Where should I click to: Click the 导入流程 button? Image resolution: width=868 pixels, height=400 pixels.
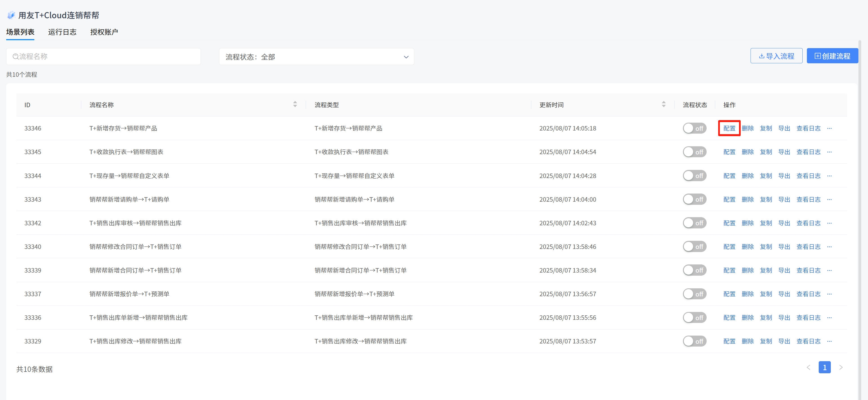coord(776,56)
